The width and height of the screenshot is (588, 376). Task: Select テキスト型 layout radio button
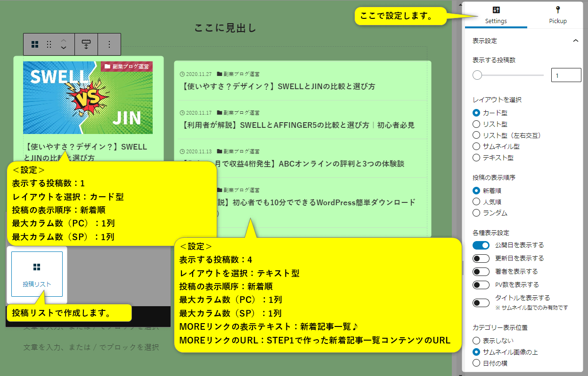click(476, 158)
